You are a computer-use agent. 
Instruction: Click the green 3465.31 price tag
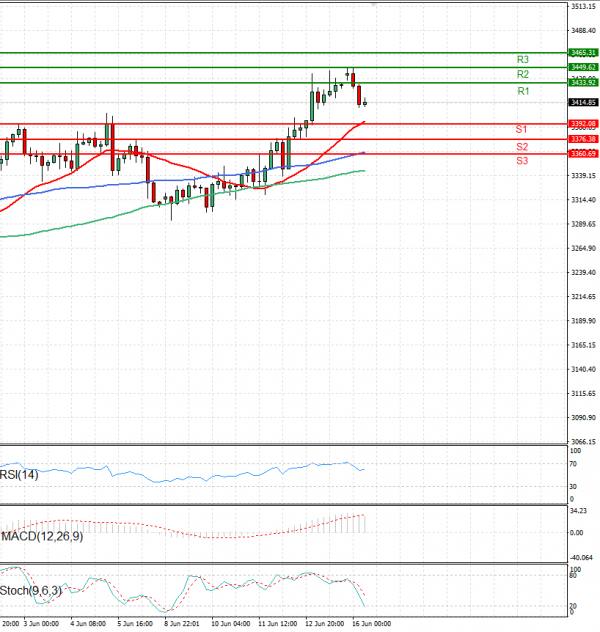point(583,52)
